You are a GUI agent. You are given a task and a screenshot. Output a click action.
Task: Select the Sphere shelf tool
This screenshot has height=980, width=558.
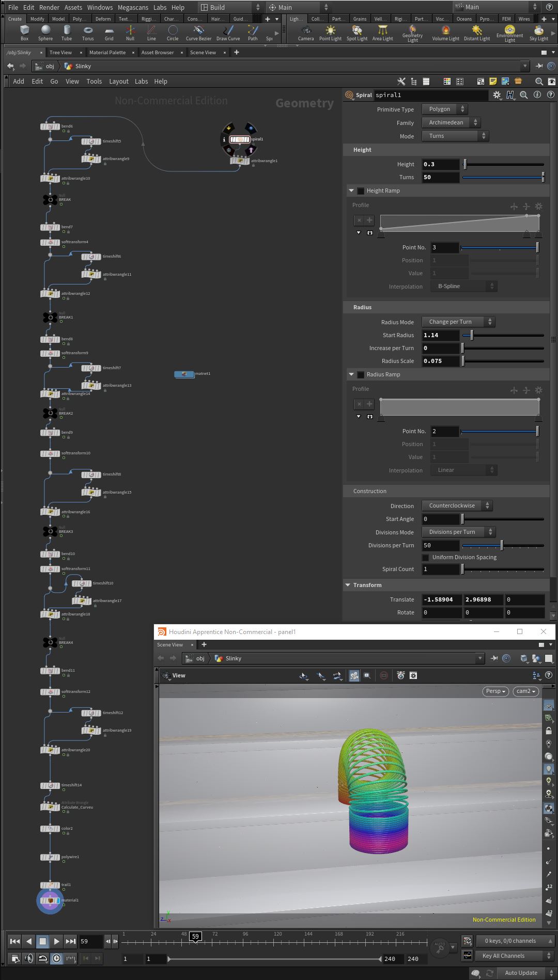45,33
